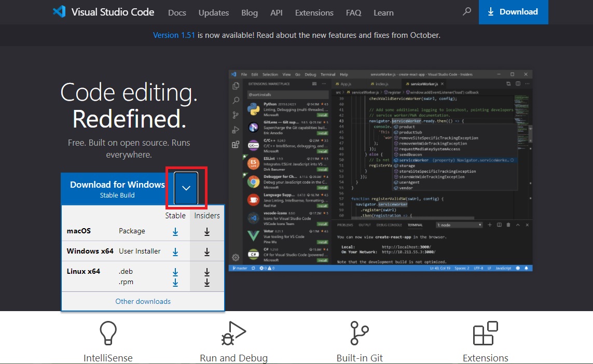Click the Visual Studio Code logo icon

click(x=59, y=12)
